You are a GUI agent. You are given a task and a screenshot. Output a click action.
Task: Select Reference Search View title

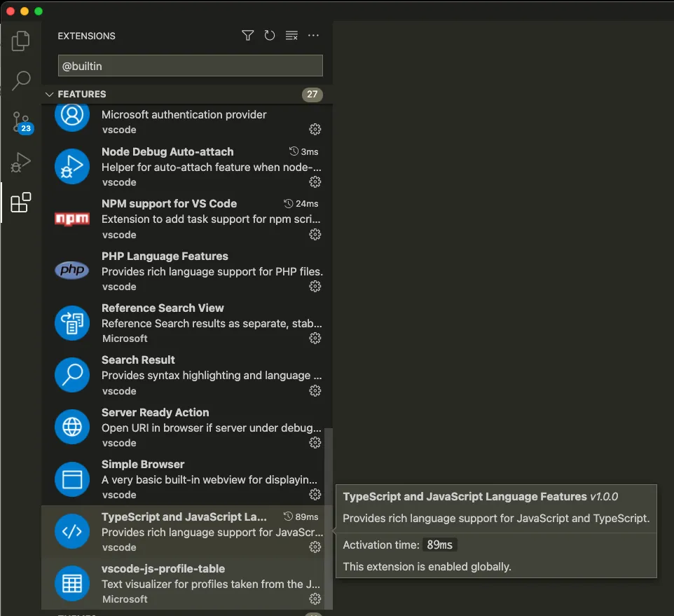click(x=163, y=308)
